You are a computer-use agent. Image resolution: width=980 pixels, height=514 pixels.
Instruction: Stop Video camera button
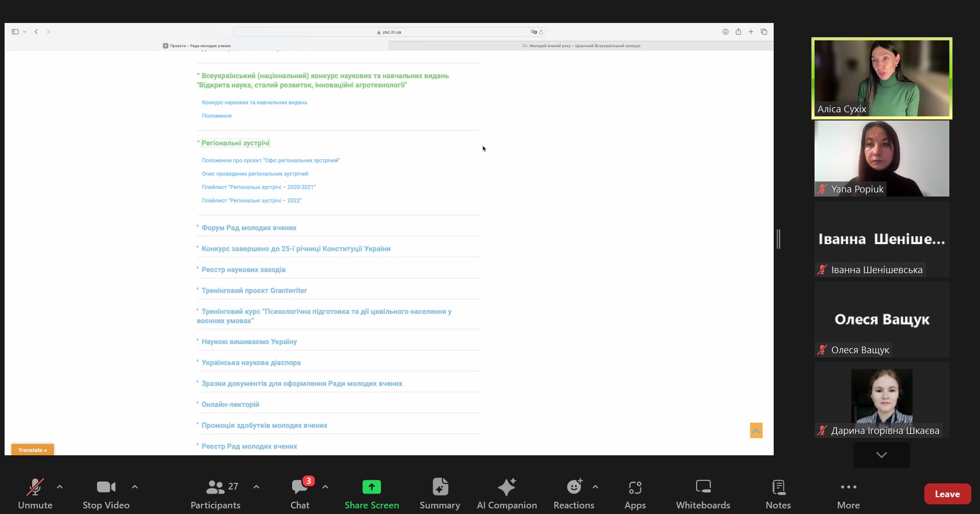(x=106, y=494)
